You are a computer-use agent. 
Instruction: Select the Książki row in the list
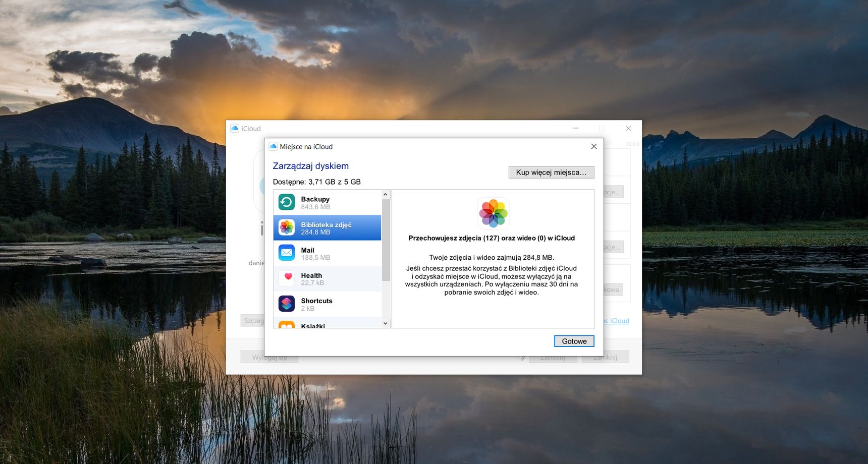point(328,322)
